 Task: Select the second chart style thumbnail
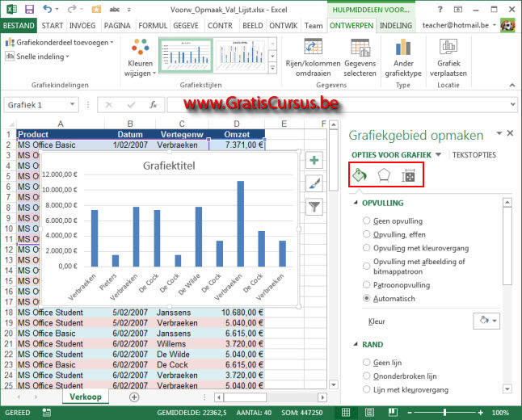click(x=241, y=55)
